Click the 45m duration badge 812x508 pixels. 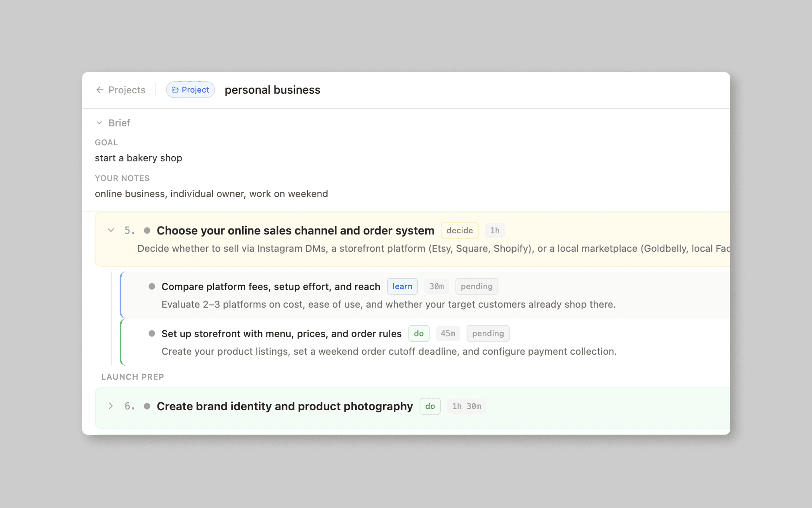point(448,333)
